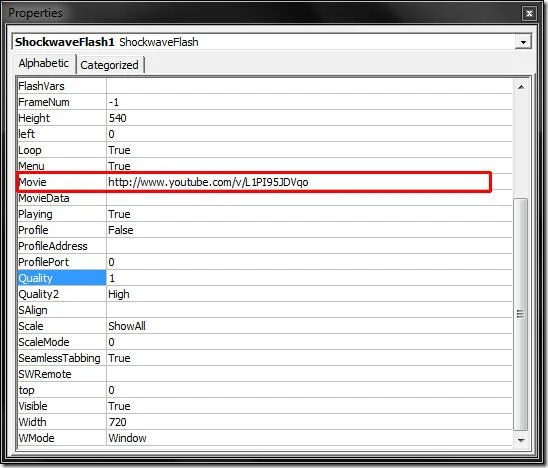Click the vertical scrollbar thumb
Image resolution: width=548 pixels, height=468 pixels.
[520, 314]
